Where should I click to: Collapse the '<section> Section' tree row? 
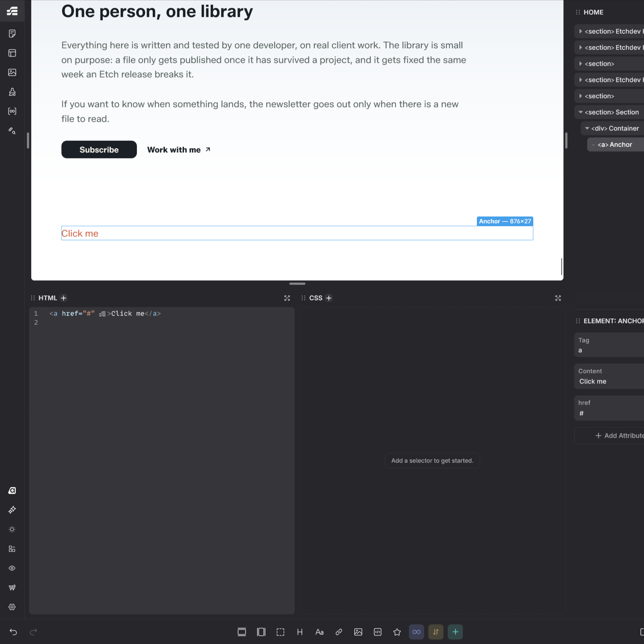point(581,112)
